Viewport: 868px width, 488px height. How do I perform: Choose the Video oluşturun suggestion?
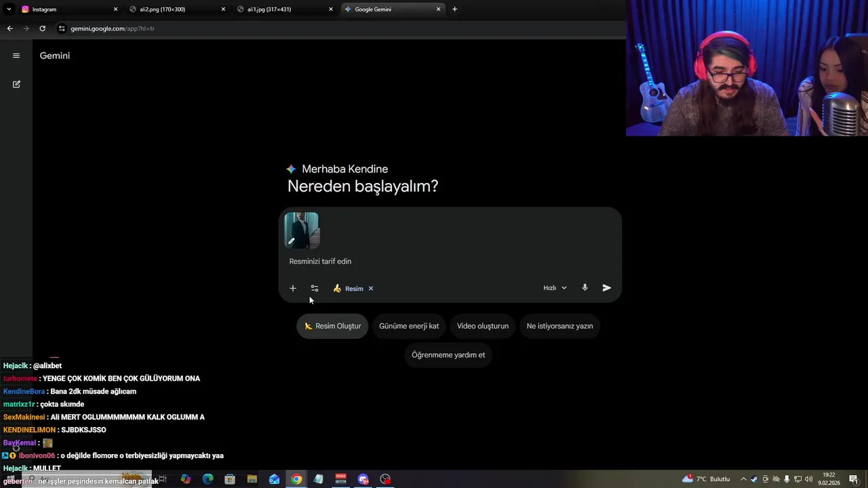pos(483,326)
